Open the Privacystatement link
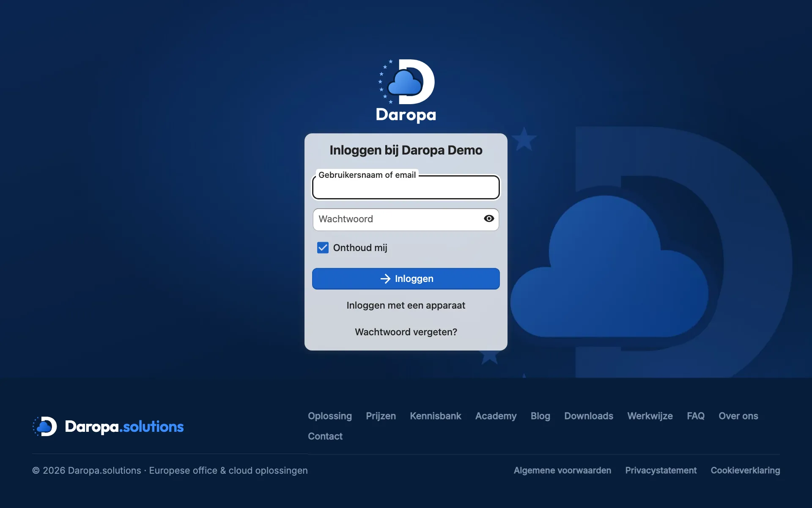The image size is (812, 508). pos(661,470)
